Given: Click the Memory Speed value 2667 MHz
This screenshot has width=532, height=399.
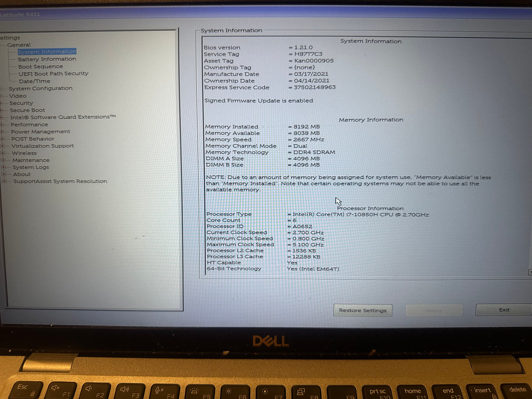Looking at the screenshot, I should (x=308, y=140).
